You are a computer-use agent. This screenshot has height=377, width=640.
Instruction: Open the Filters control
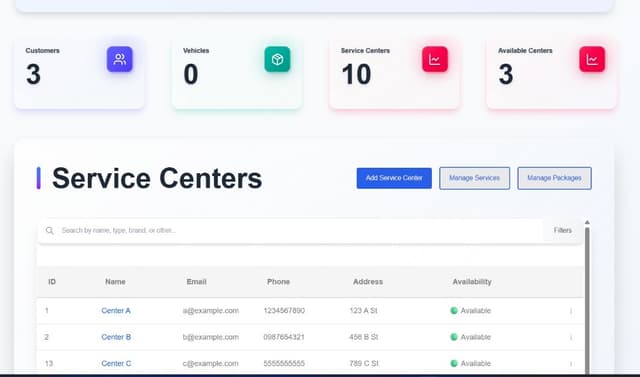(562, 231)
